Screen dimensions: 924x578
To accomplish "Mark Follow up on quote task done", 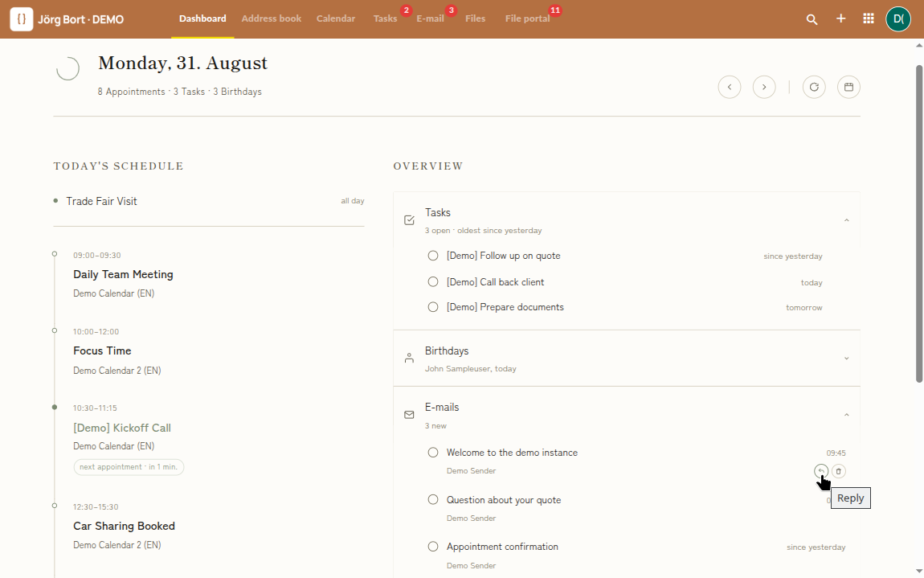I will tap(433, 256).
